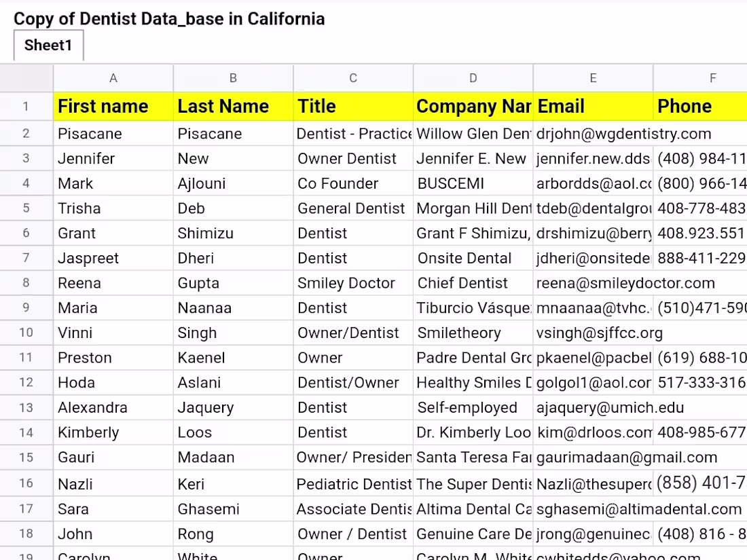Click the cell containing Jennifer
Screen dimensions: 747x560
coord(113,158)
